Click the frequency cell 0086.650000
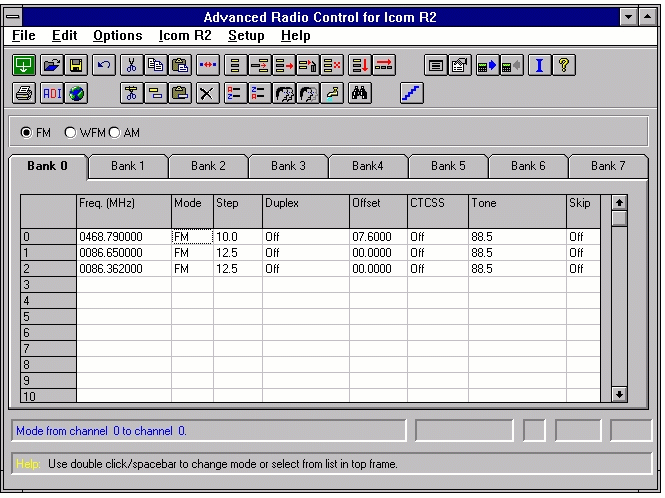This screenshot has width=665, height=498. pos(124,253)
